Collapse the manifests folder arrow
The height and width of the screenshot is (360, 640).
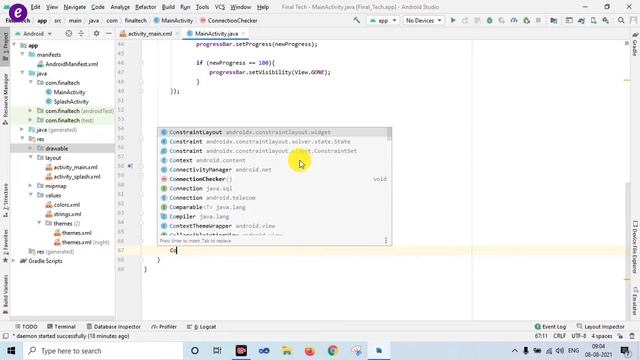click(x=22, y=54)
